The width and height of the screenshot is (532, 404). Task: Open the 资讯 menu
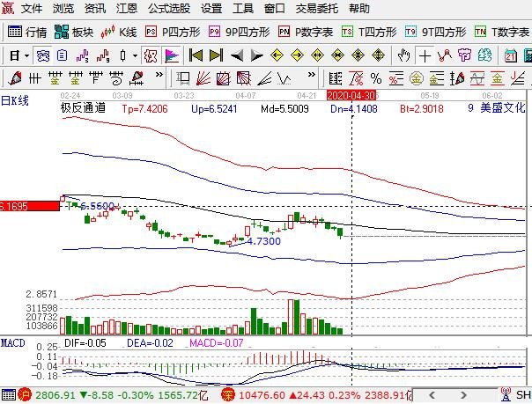[95, 8]
